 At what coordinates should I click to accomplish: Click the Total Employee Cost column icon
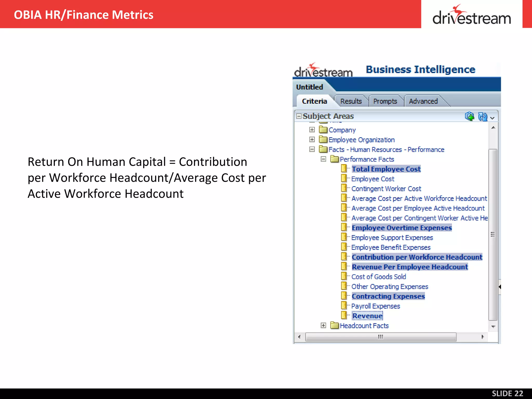(x=344, y=169)
